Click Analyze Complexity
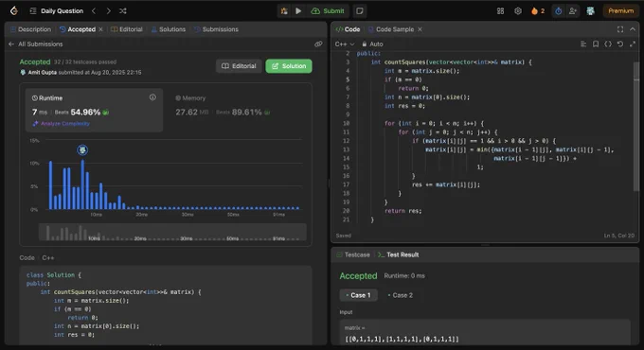Screen dimensions: 644x350 [x=62, y=124]
